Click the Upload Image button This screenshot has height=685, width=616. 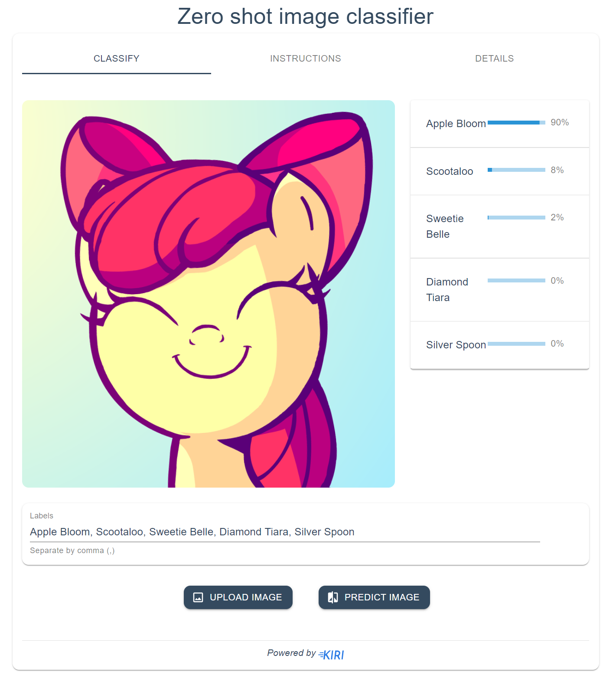238,597
